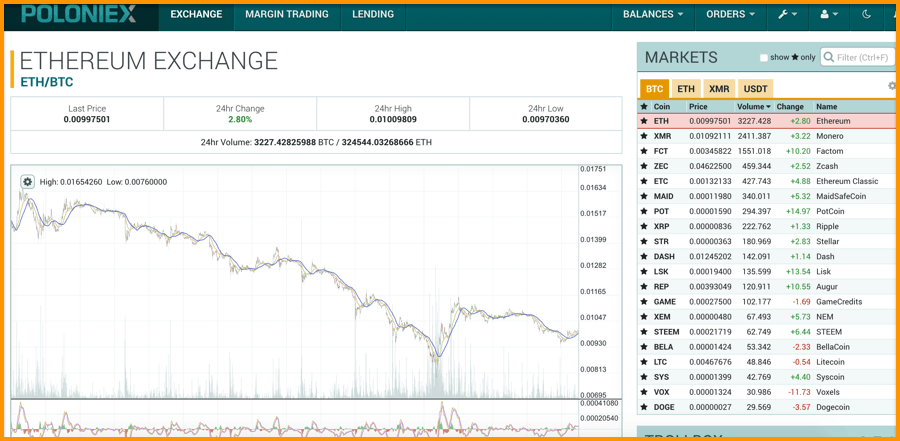This screenshot has height=441, width=900.
Task: Open the Voxels market row
Action: pos(767,392)
